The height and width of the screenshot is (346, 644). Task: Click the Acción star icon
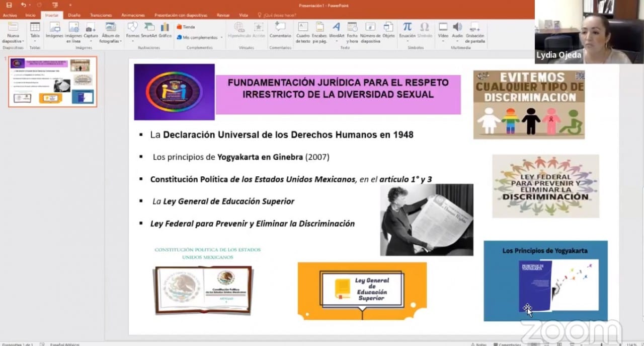point(259,30)
